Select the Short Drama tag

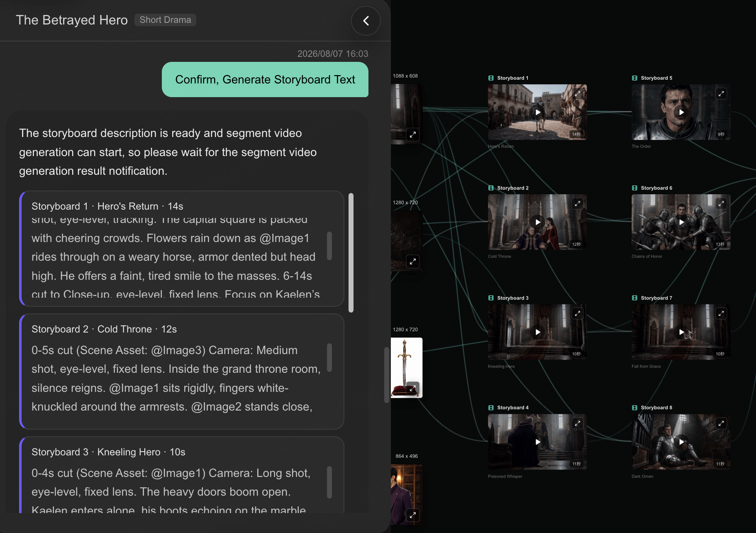(x=165, y=20)
